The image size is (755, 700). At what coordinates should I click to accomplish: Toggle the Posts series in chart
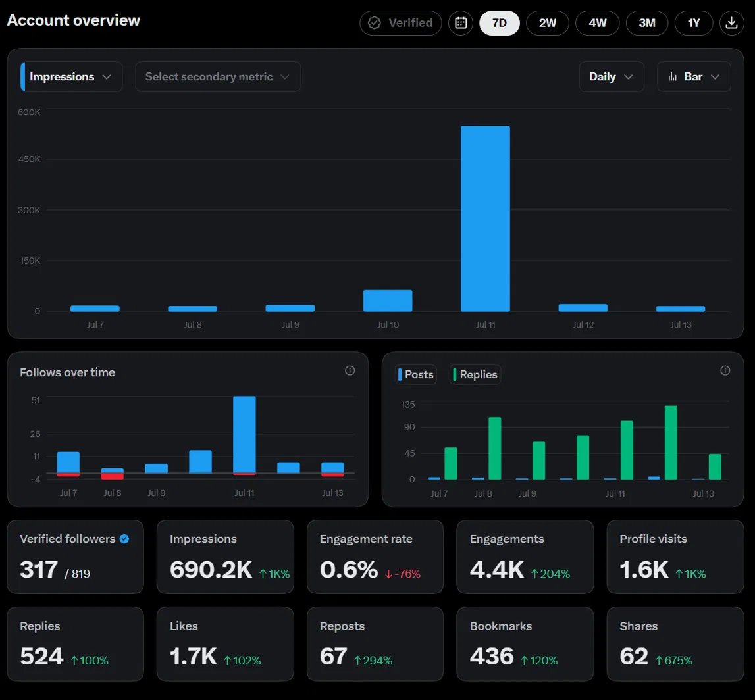(x=415, y=374)
